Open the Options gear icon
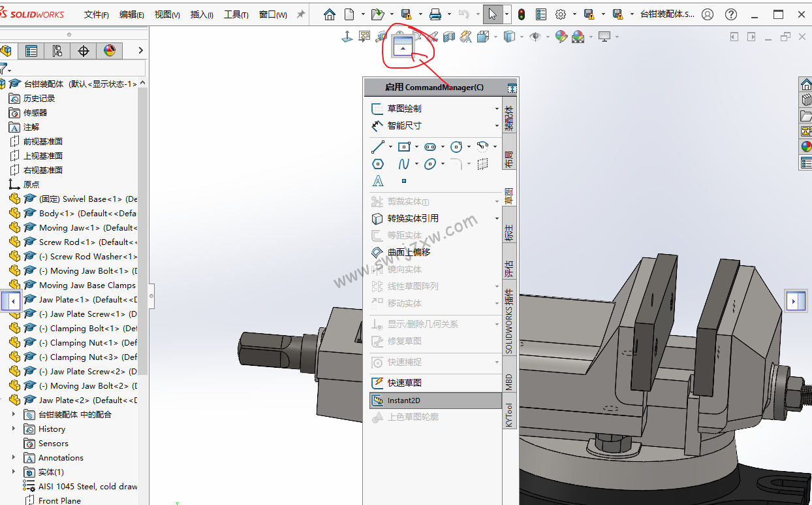This screenshot has height=505, width=812. (x=561, y=14)
